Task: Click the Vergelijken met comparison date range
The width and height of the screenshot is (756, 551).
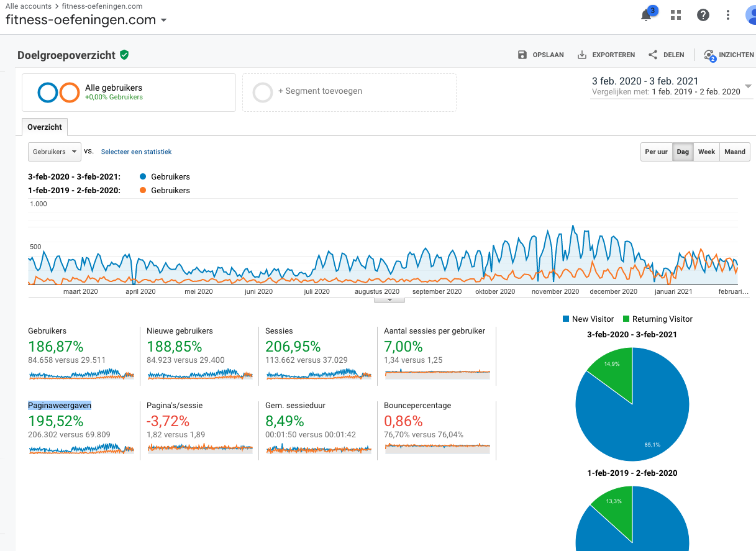Action: click(666, 92)
